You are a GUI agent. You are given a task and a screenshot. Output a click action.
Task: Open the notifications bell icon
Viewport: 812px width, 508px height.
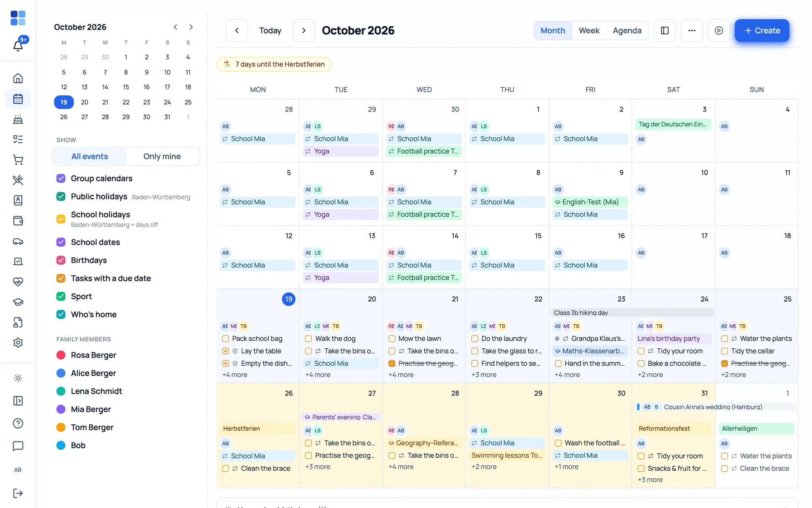point(18,46)
